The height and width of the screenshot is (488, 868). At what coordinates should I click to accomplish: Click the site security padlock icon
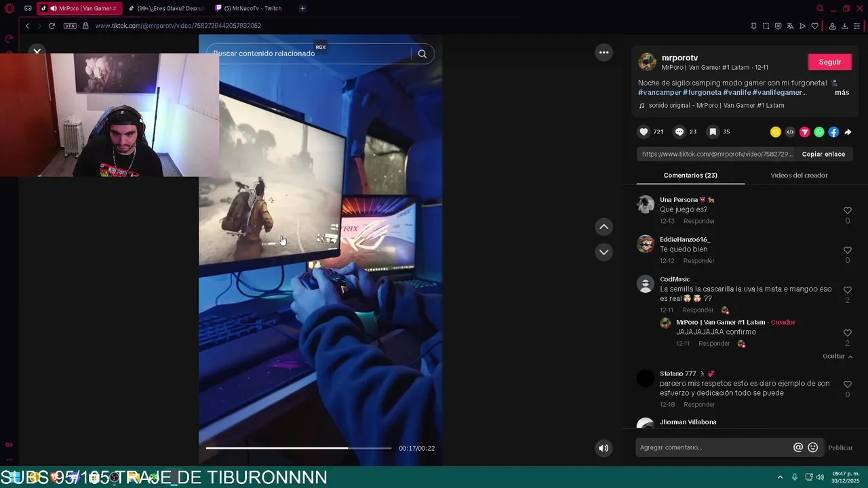(x=85, y=26)
